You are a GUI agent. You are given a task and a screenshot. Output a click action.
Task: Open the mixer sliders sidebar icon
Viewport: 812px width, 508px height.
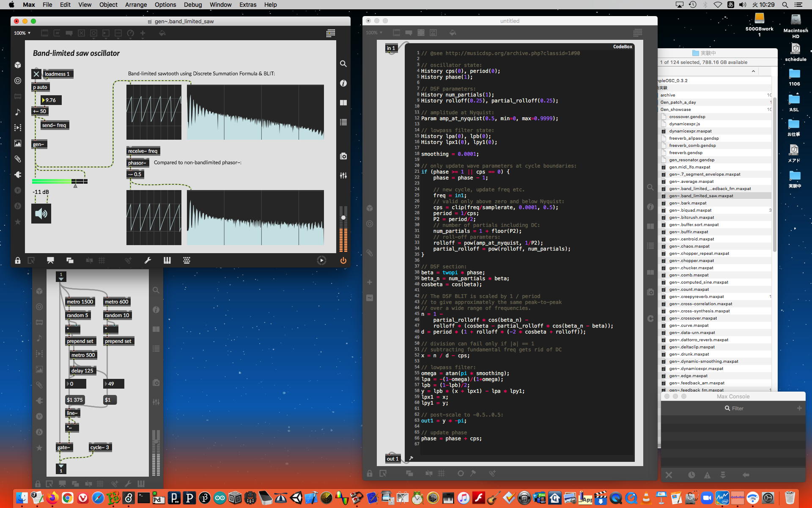click(343, 175)
